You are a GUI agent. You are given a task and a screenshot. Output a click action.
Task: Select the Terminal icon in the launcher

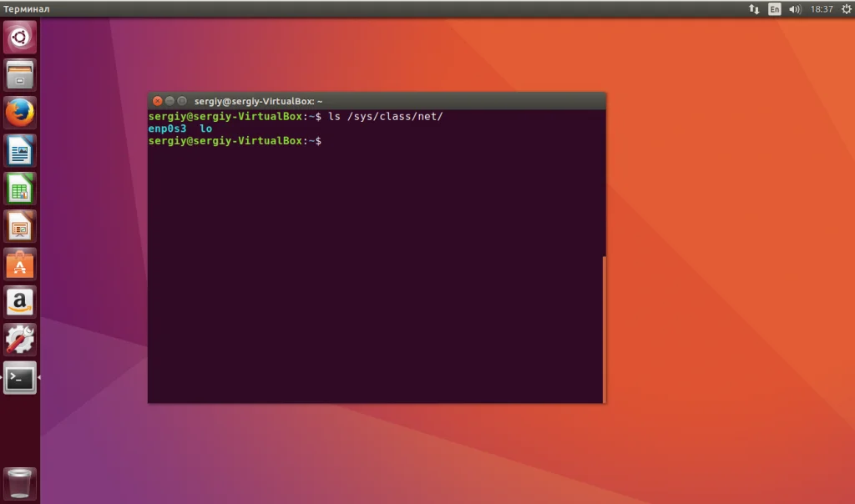click(20, 378)
